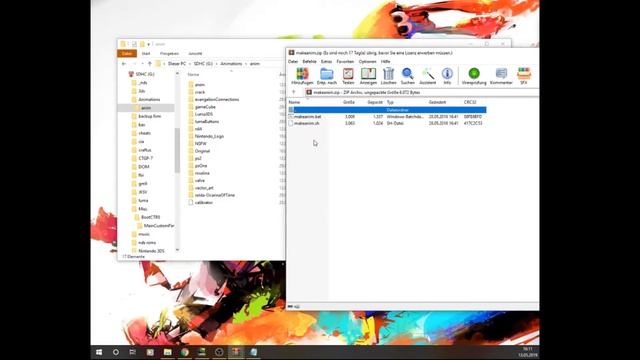Select vector_art folder in file list
Viewport: 640px width, 360px height.
click(x=201, y=188)
